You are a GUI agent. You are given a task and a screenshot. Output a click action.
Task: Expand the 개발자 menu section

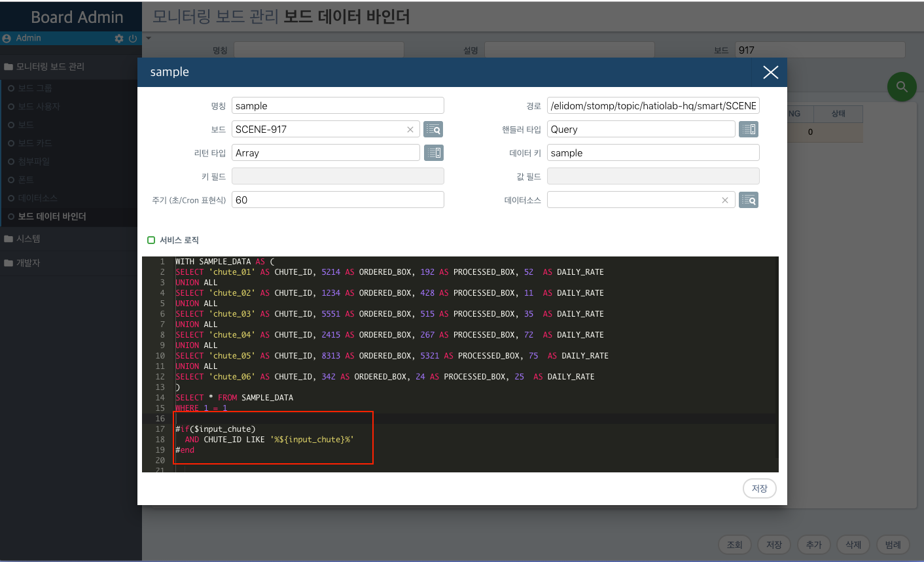point(71,263)
